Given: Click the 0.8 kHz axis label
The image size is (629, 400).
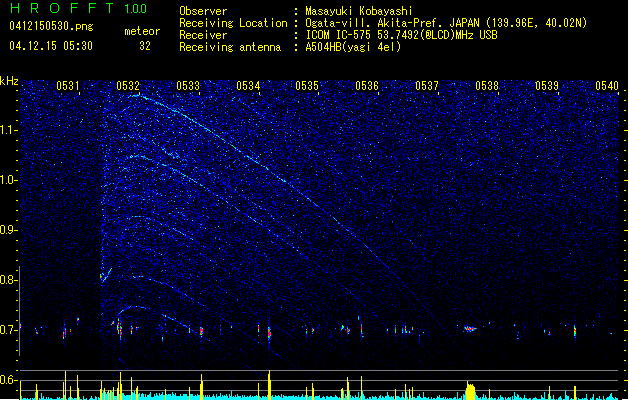Looking at the screenshot, I should click(9, 280).
